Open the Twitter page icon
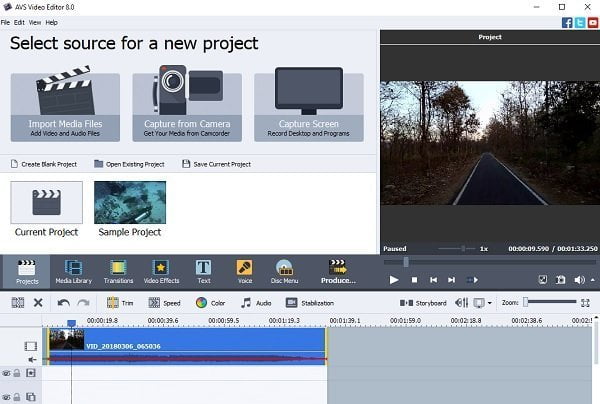Image resolution: width=600 pixels, height=404 pixels. click(580, 23)
